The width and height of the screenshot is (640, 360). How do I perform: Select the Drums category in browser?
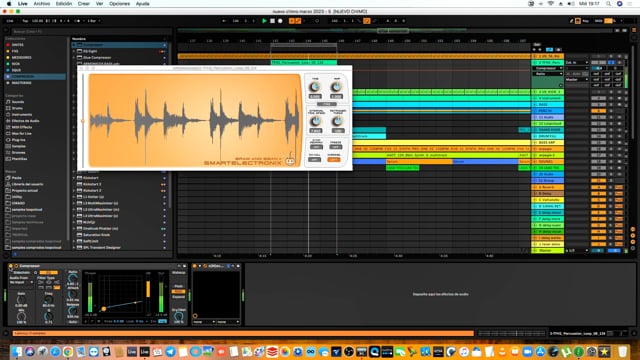(18, 108)
